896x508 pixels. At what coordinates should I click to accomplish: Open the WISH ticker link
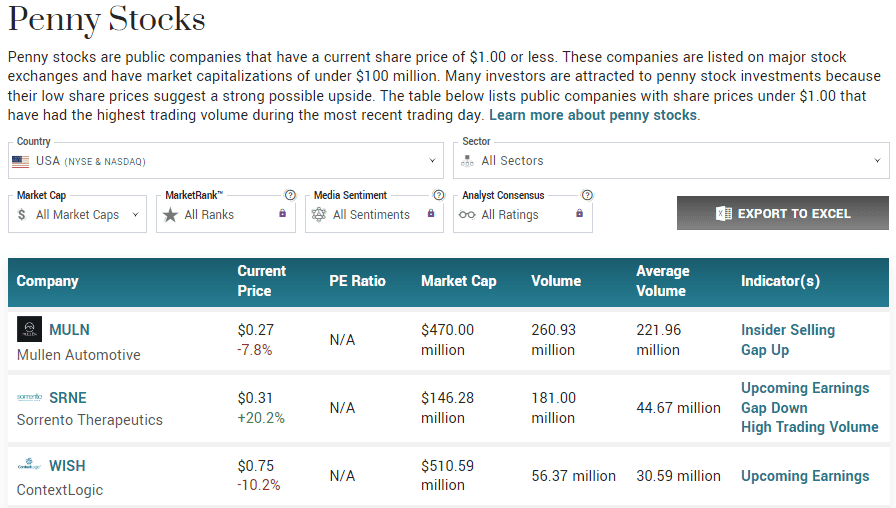[x=67, y=466]
